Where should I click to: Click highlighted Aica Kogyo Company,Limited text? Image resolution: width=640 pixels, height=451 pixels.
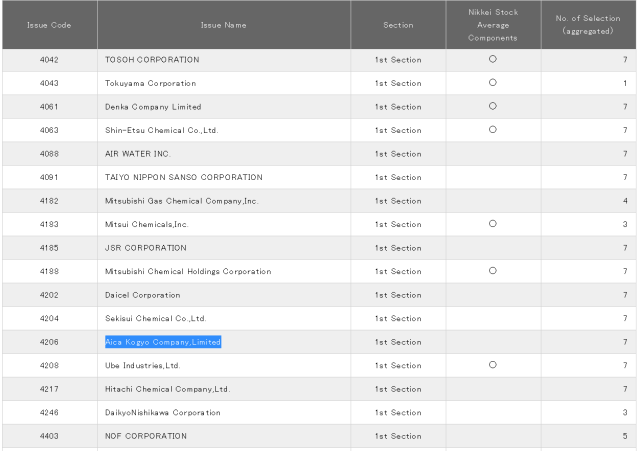tap(163, 342)
